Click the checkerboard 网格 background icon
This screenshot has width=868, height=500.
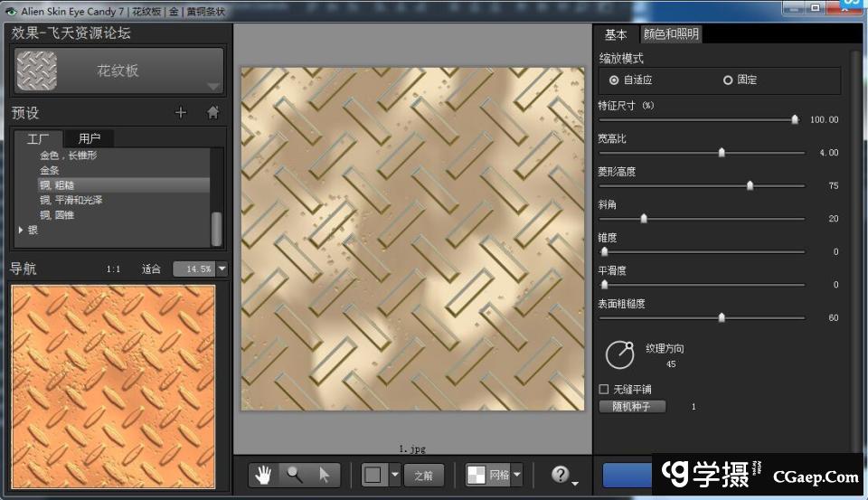click(x=476, y=475)
